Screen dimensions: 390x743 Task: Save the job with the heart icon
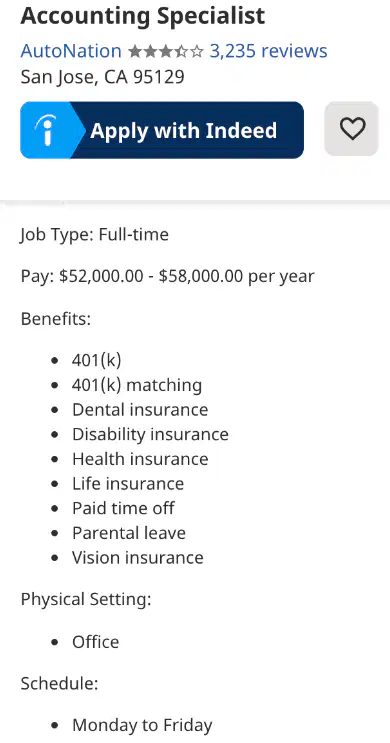352,129
